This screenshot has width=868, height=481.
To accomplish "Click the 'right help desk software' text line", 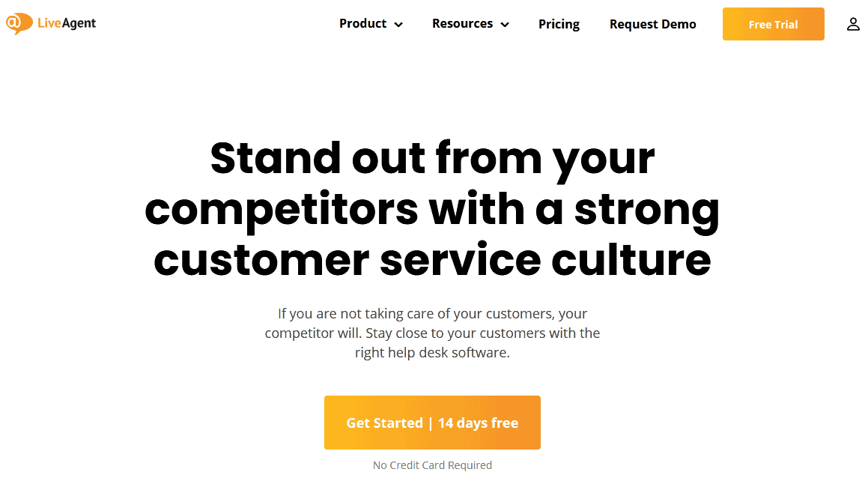I will pyautogui.click(x=432, y=352).
